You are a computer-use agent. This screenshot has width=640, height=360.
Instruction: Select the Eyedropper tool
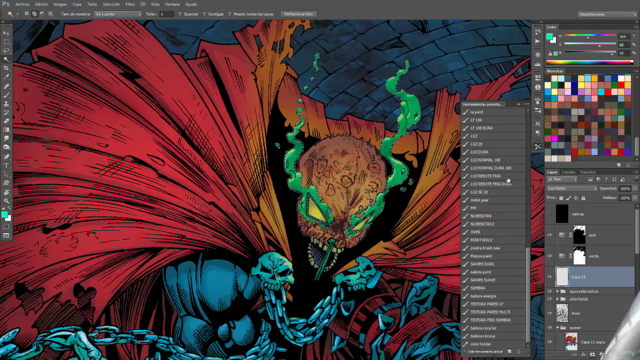pos(6,77)
